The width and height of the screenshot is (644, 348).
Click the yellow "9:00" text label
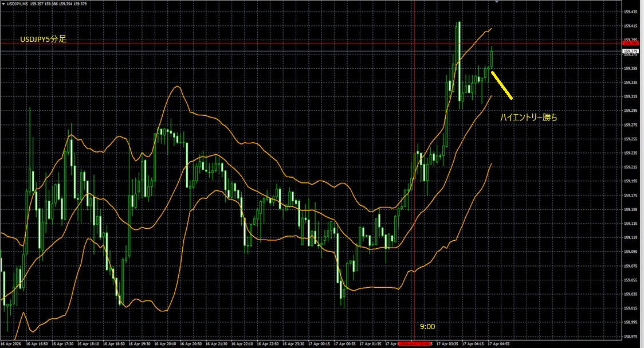point(427,326)
